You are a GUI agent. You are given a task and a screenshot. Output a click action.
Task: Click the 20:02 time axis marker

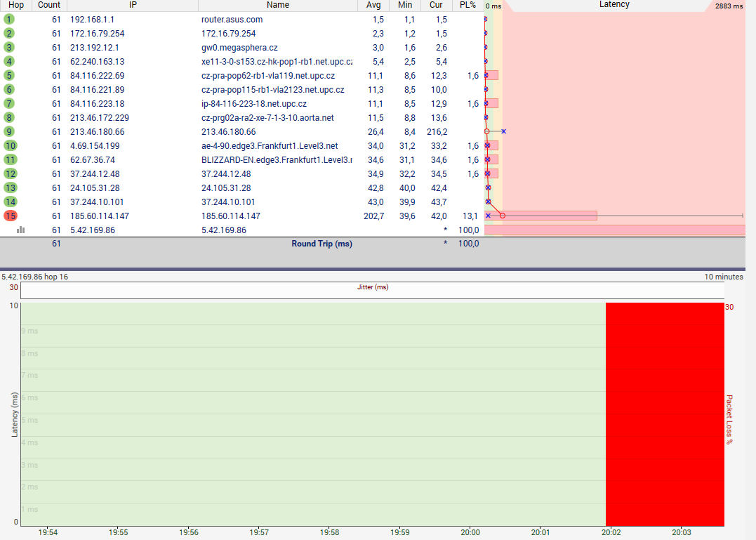611,532
